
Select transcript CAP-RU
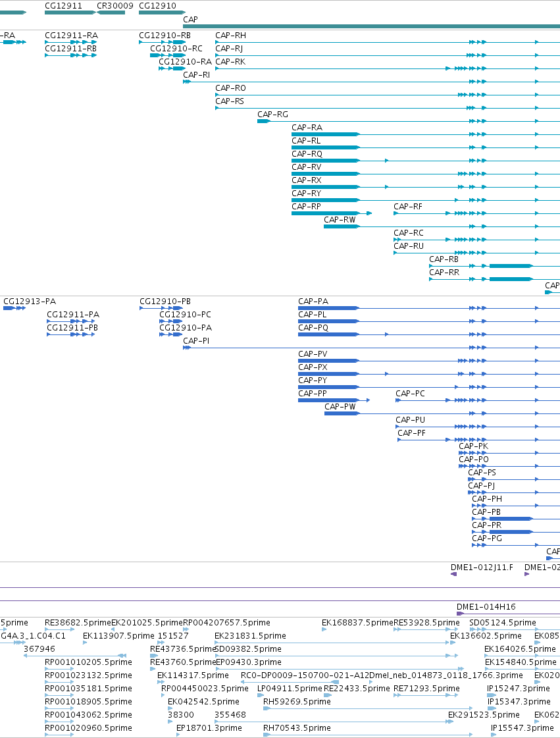[476, 253]
